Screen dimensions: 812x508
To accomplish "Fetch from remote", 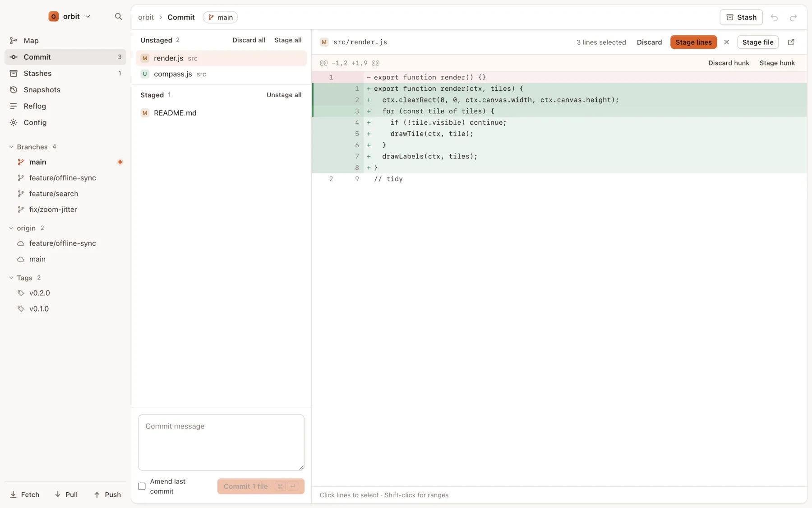I will (25, 494).
